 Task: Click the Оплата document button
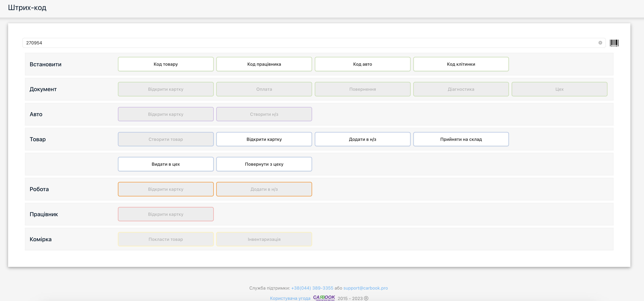pos(264,89)
